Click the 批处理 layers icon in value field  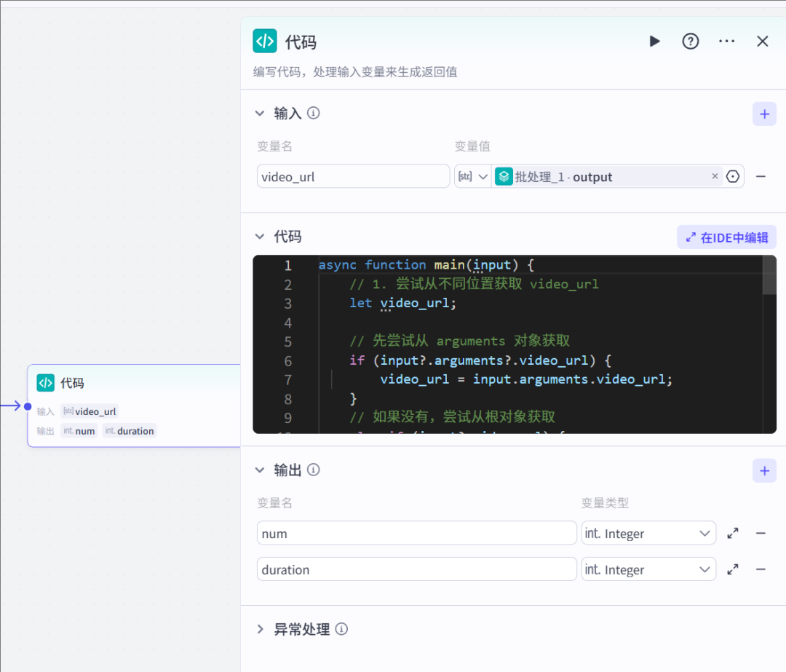[x=504, y=176]
